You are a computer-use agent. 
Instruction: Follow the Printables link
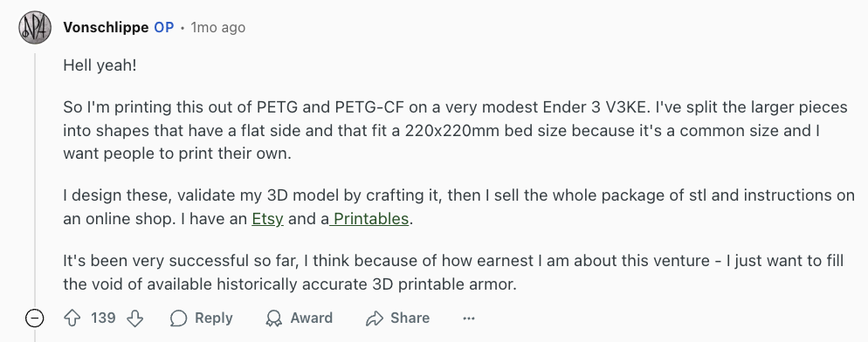pos(369,219)
